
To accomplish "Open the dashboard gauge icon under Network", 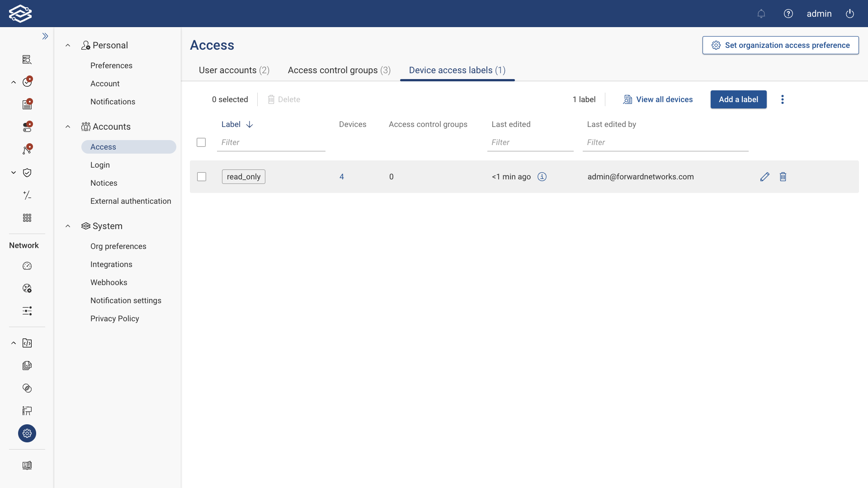I will point(27,266).
